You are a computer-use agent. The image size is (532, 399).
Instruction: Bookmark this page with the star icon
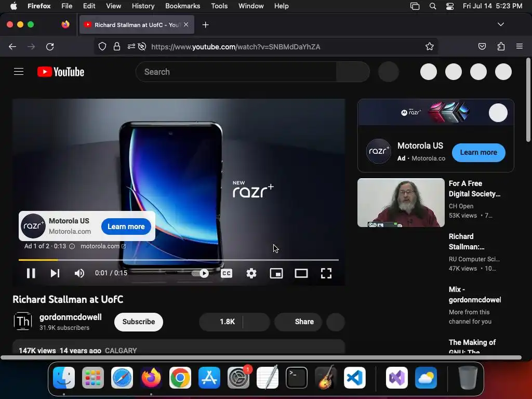430,46
